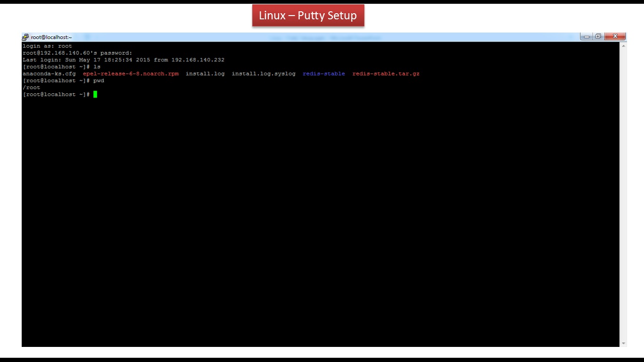This screenshot has height=362, width=644.
Task: Open the PuTTY icon system menu
Action: tap(25, 37)
